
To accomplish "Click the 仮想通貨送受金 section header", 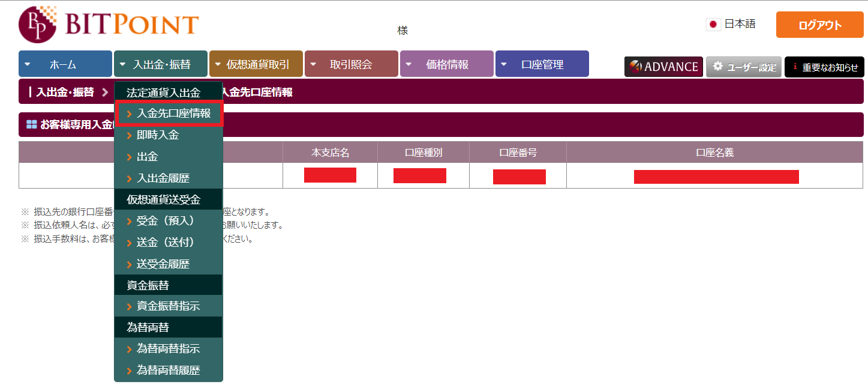I will tap(169, 199).
